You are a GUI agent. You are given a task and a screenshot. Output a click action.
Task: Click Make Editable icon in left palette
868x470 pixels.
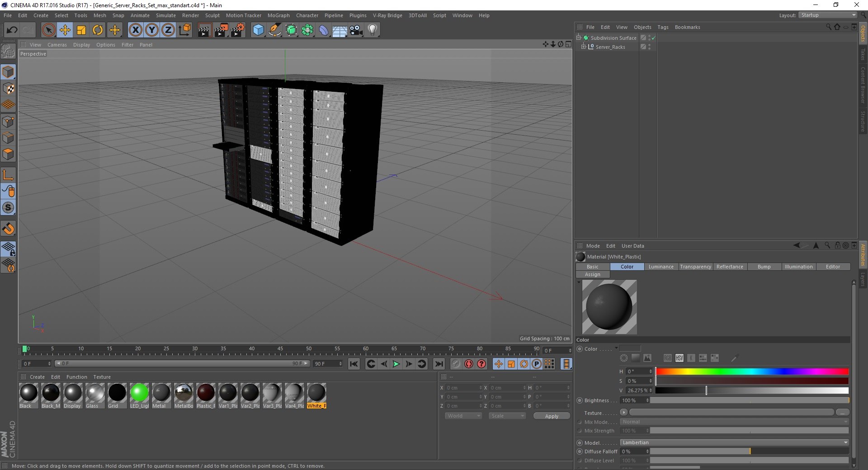pyautogui.click(x=8, y=51)
